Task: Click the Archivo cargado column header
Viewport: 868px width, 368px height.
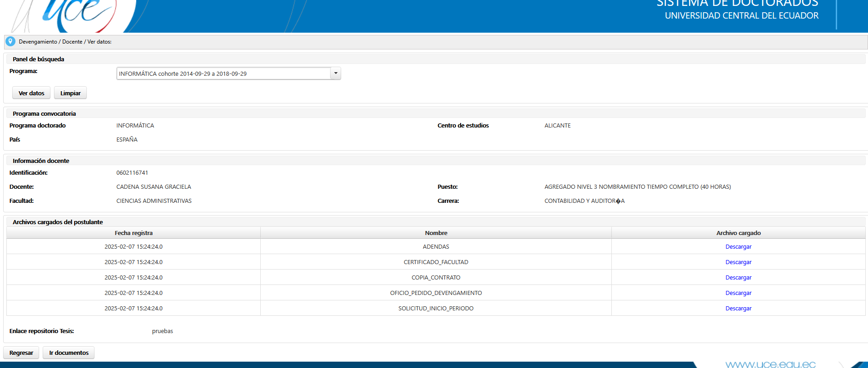Action: (739, 233)
